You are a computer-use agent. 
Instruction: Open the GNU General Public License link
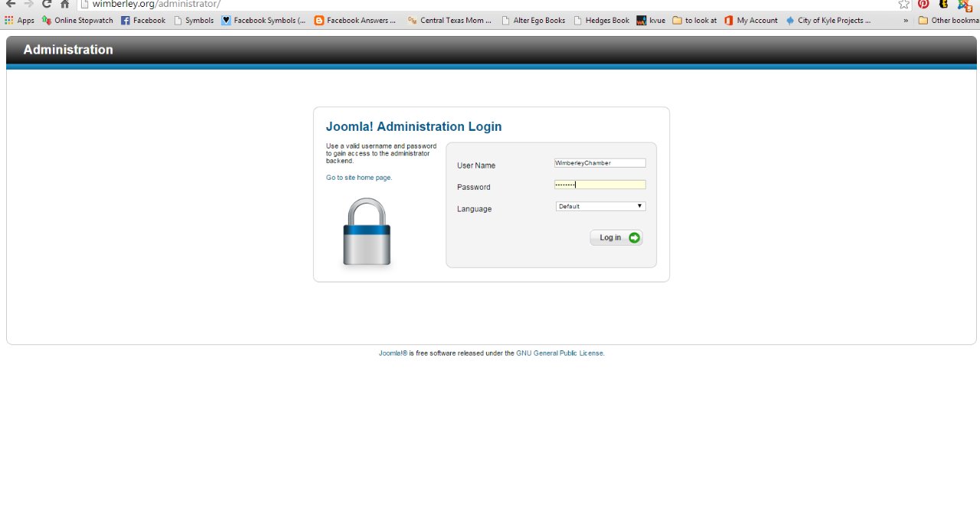pyautogui.click(x=560, y=353)
